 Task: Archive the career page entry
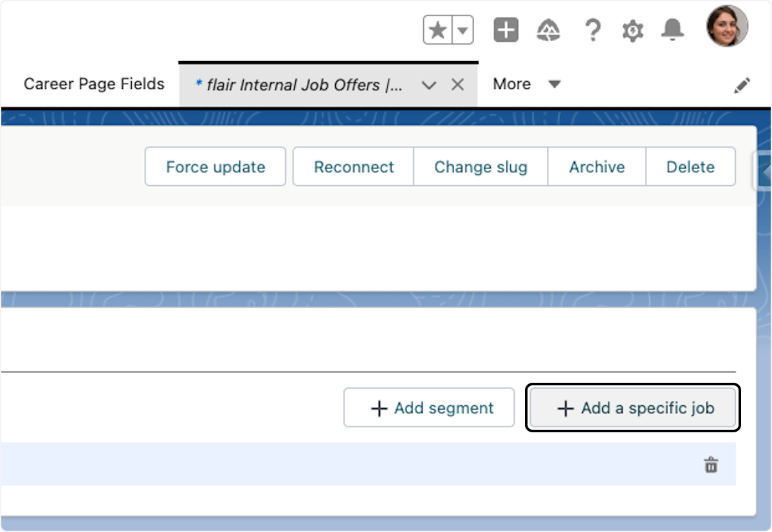[x=596, y=167]
